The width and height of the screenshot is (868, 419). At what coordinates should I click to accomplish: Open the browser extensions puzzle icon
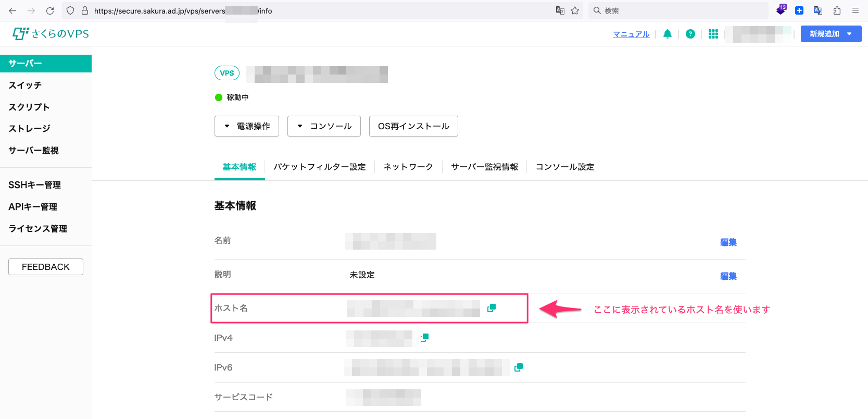[x=837, y=10]
